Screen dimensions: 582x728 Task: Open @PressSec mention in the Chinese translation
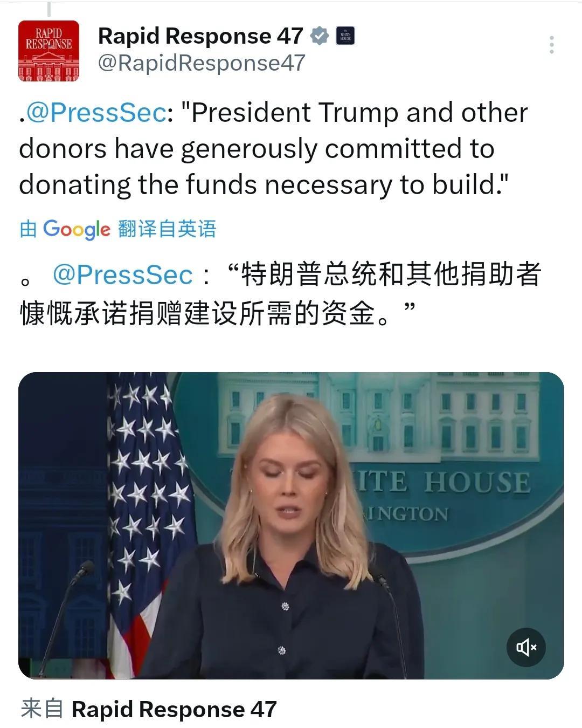pos(122,274)
